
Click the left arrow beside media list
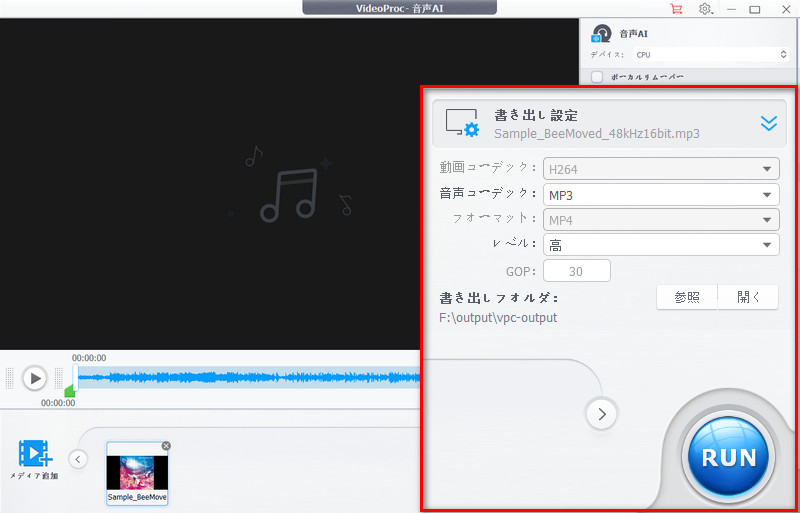78,459
